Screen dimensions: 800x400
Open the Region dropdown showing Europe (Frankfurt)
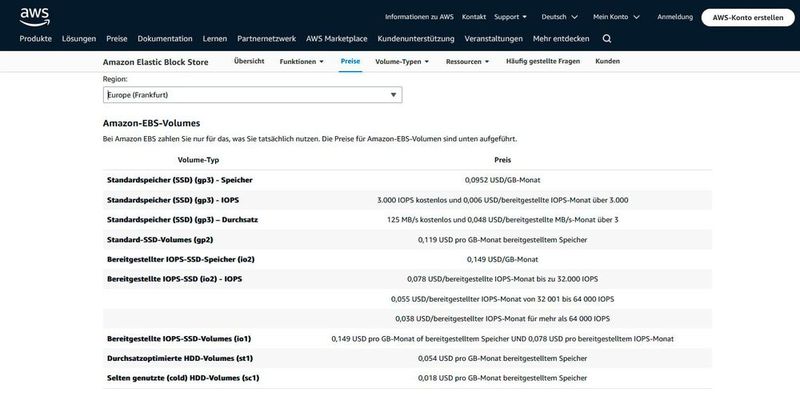click(252, 95)
